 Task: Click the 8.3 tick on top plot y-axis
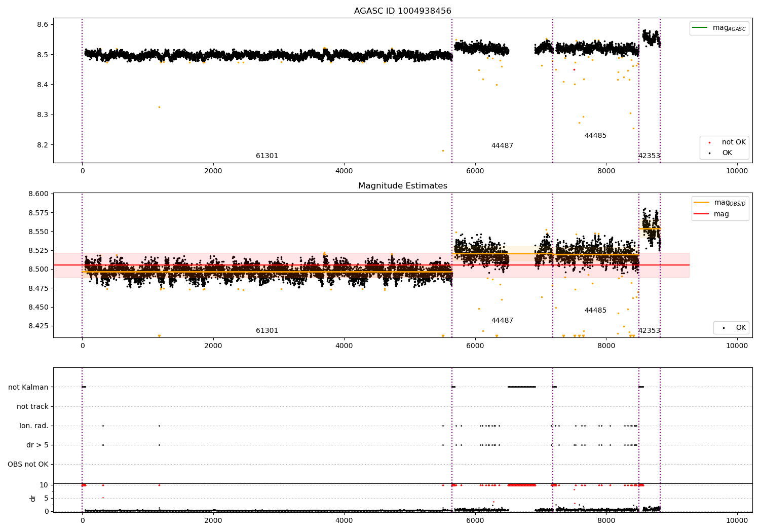point(43,115)
